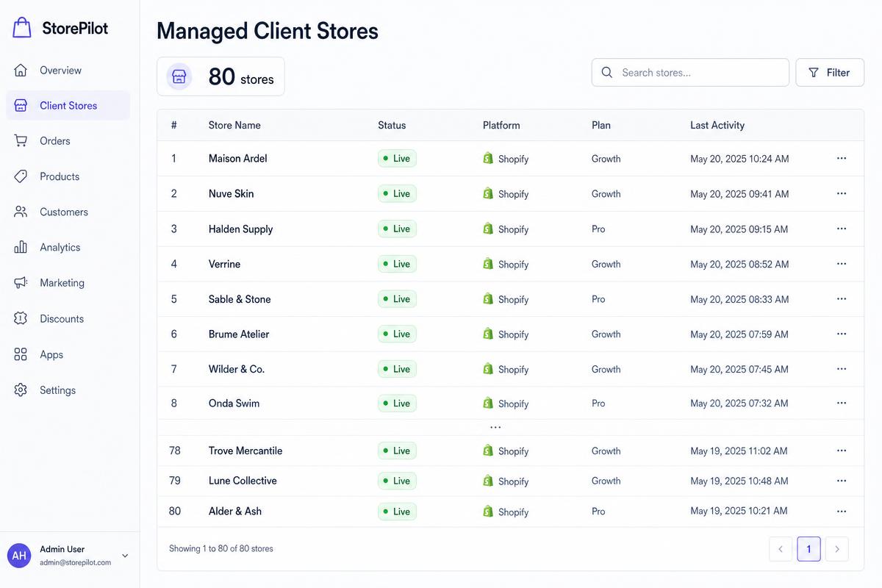Go to previous page arrow
Image resolution: width=882 pixels, height=588 pixels.
click(781, 549)
